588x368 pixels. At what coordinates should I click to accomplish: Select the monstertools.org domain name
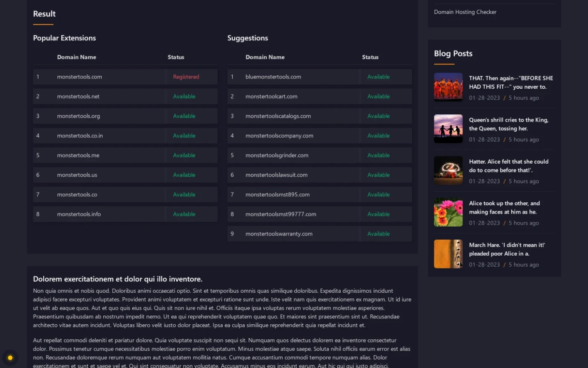point(79,116)
